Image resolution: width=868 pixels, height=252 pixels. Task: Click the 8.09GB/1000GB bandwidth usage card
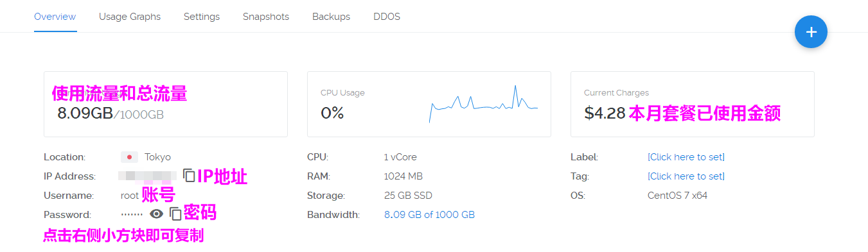166,104
